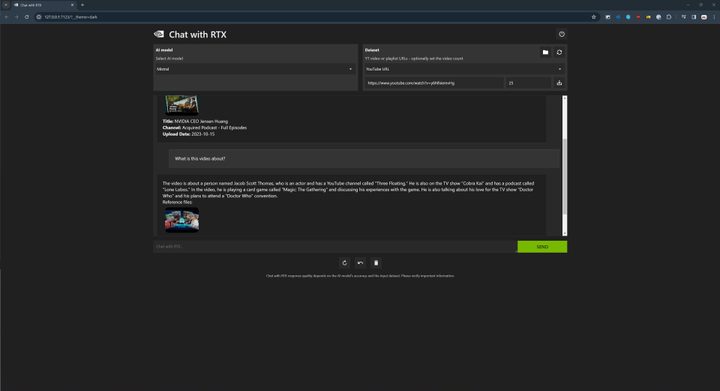Open the dataset folder icon
The width and height of the screenshot is (720, 391).
[x=545, y=52]
